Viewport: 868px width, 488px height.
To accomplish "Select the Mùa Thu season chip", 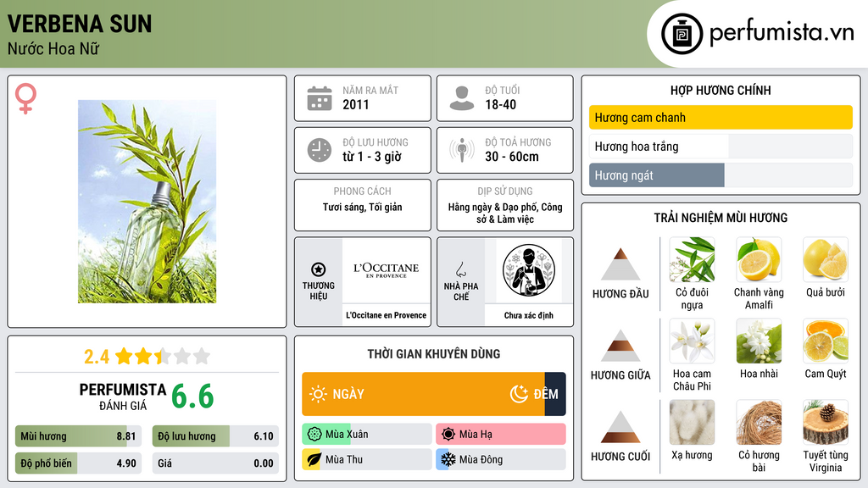I will click(367, 459).
